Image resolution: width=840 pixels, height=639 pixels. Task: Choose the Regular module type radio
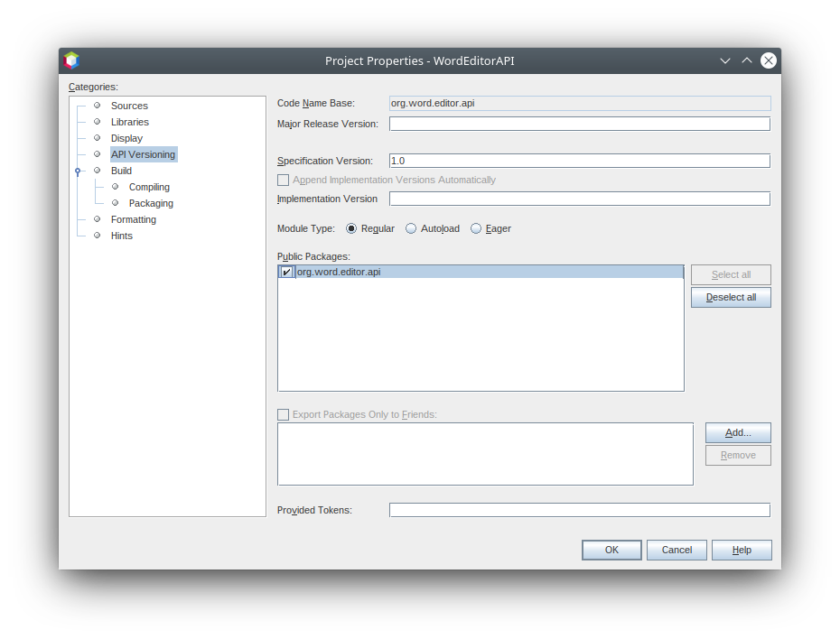click(351, 228)
